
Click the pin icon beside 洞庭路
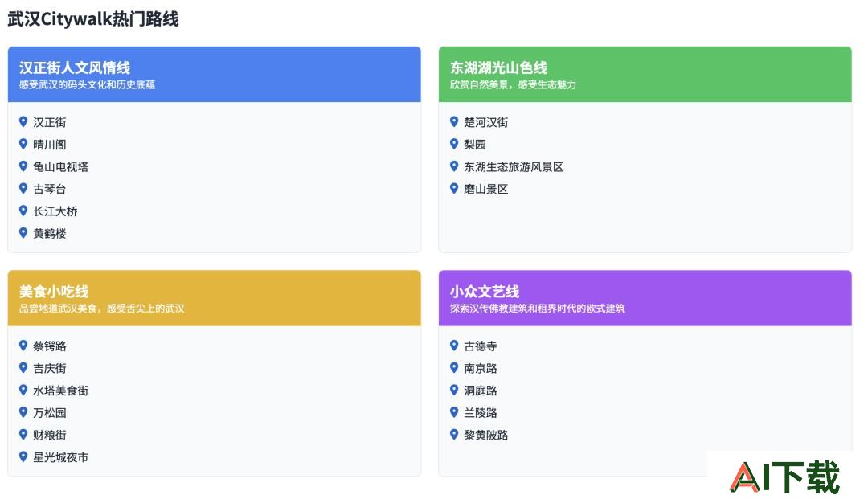(x=454, y=390)
